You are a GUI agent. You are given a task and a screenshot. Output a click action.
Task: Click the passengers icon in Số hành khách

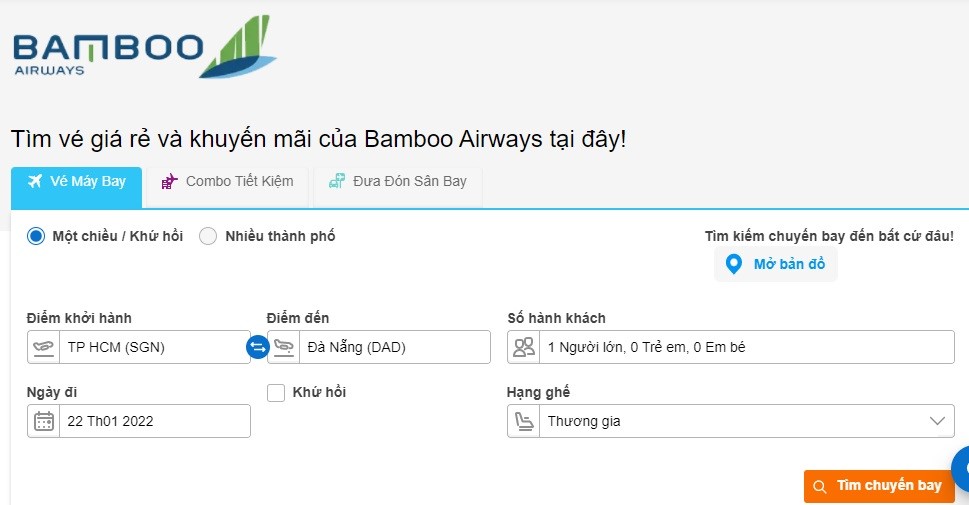[x=525, y=348]
